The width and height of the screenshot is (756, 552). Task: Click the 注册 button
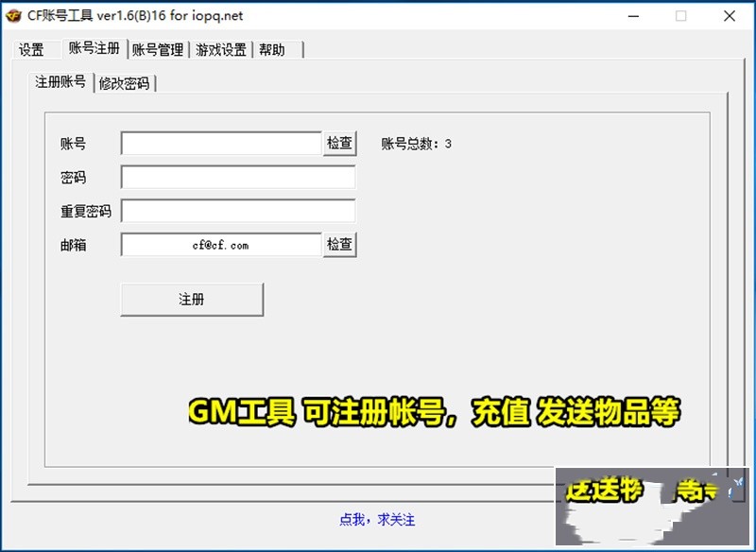pos(192,300)
